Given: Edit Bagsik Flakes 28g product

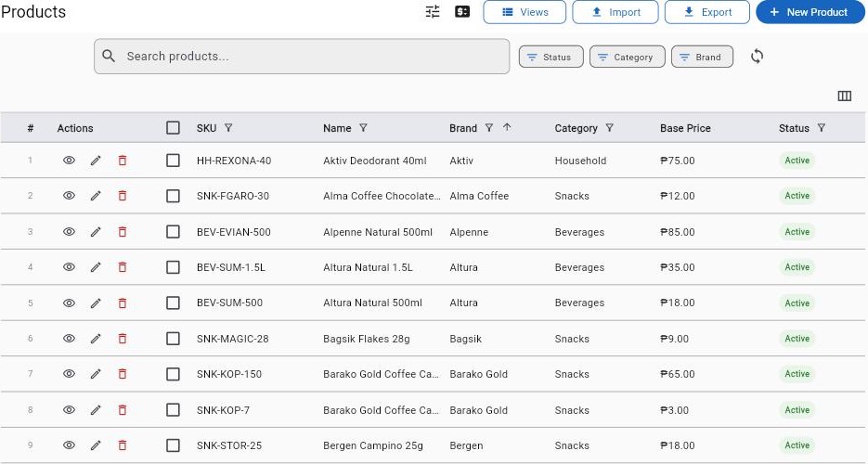Looking at the screenshot, I should (x=96, y=339).
